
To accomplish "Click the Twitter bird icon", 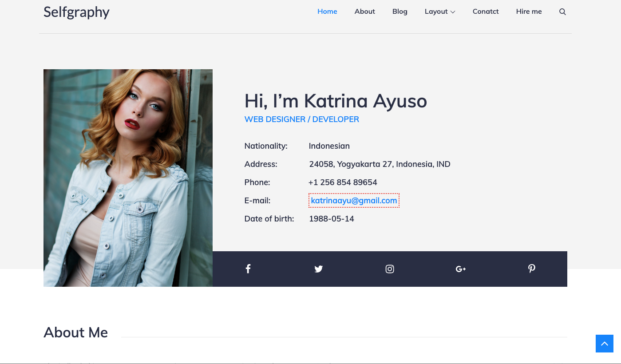I will (319, 269).
